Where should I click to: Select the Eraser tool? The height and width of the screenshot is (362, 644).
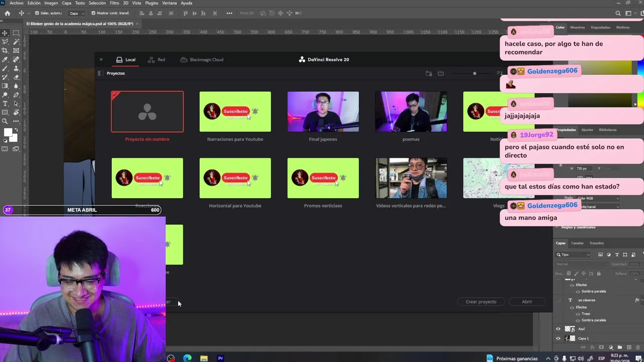[x=16, y=77]
